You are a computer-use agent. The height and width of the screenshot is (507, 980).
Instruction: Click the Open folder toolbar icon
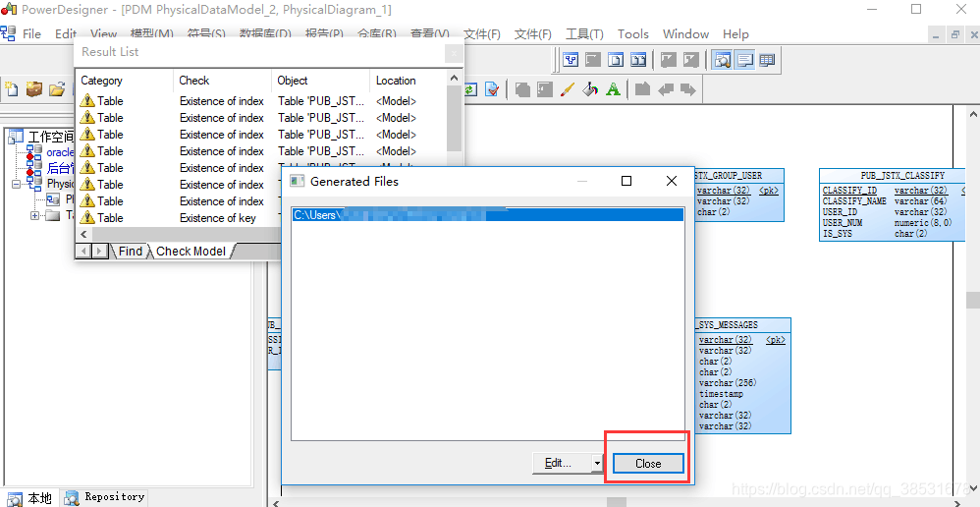[57, 89]
